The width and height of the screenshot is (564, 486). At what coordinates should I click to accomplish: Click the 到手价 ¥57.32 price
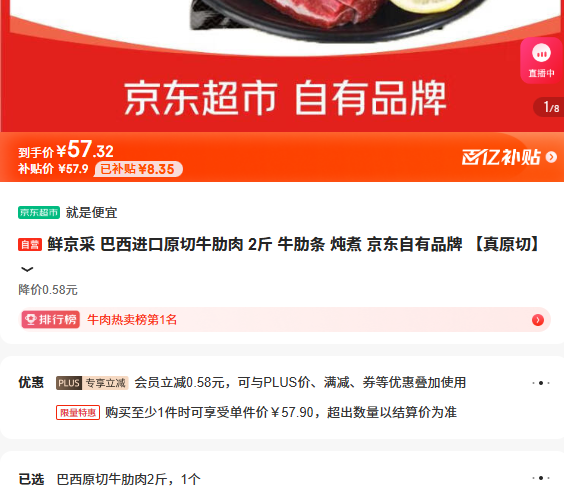[x=66, y=149]
